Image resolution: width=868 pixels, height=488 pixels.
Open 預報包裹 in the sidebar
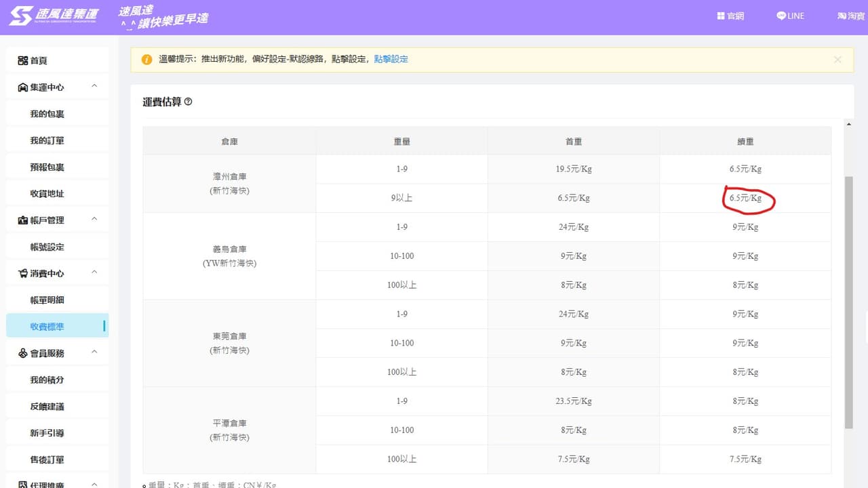coord(57,167)
